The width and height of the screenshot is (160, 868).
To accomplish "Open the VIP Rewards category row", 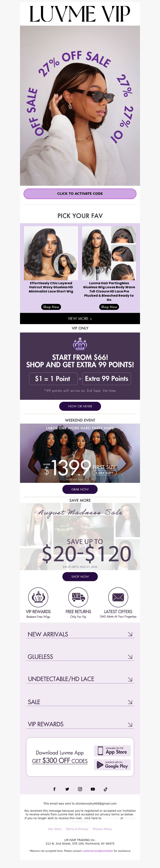I will coord(80,724).
